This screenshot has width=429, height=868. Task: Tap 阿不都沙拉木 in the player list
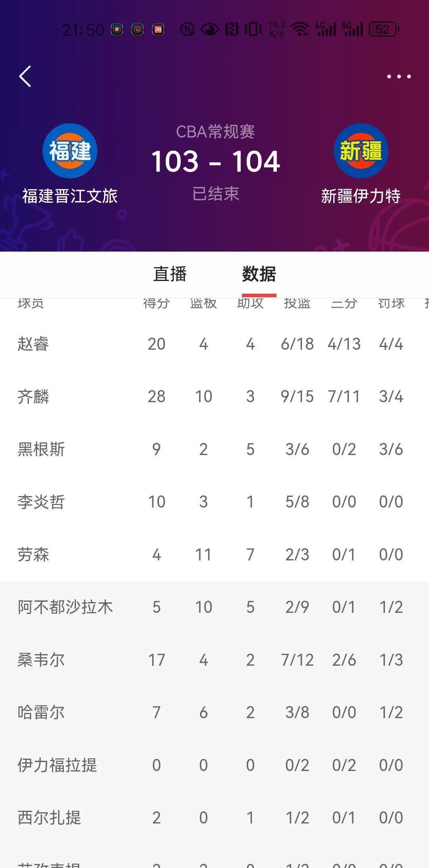click(66, 606)
